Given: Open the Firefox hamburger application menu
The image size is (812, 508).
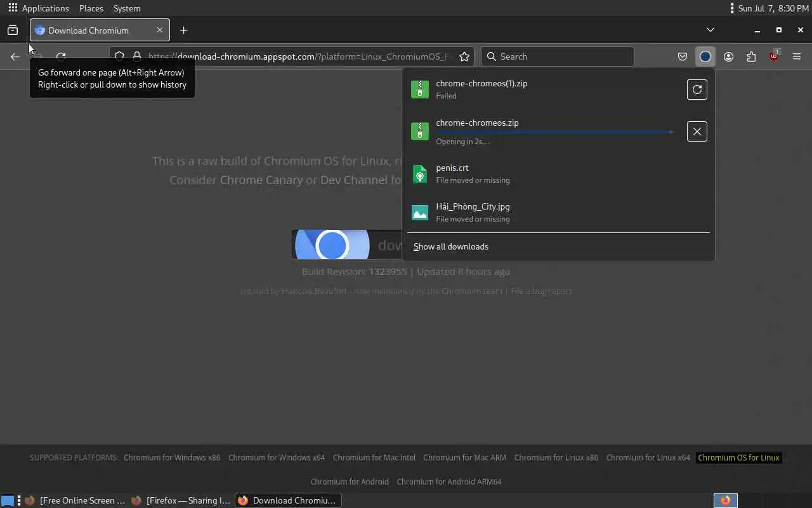Looking at the screenshot, I should (x=797, y=57).
